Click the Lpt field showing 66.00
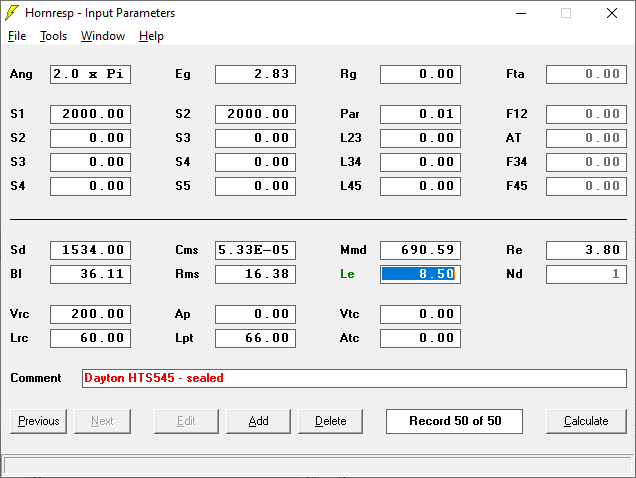This screenshot has width=636, height=478. [x=256, y=338]
